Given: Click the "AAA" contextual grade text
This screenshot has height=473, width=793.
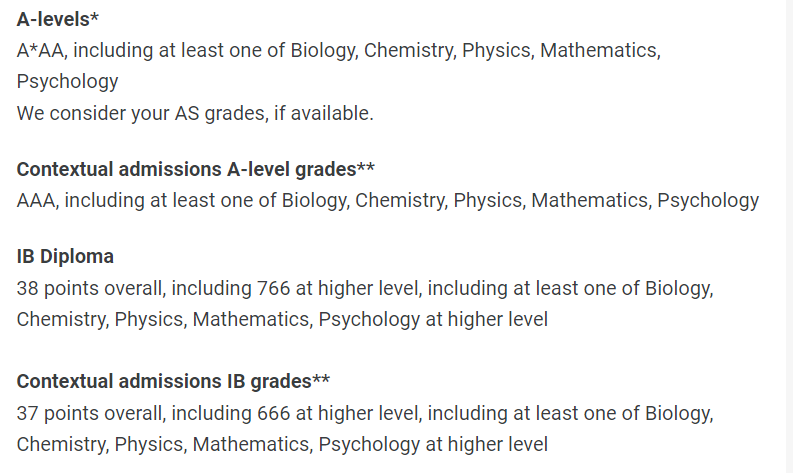Looking at the screenshot, I should 36,200.
